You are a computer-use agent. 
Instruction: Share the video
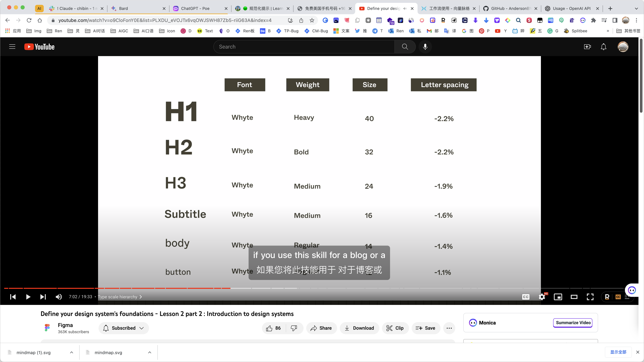[321, 328]
